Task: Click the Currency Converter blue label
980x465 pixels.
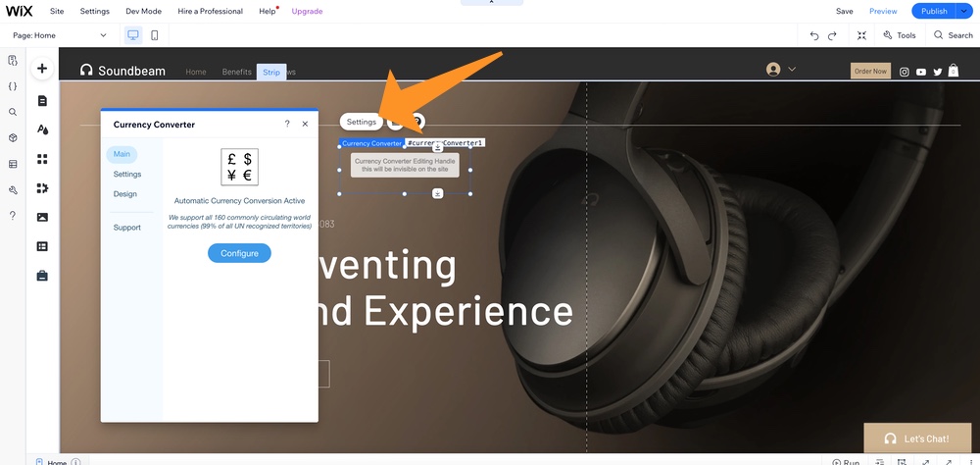Action: (x=371, y=143)
